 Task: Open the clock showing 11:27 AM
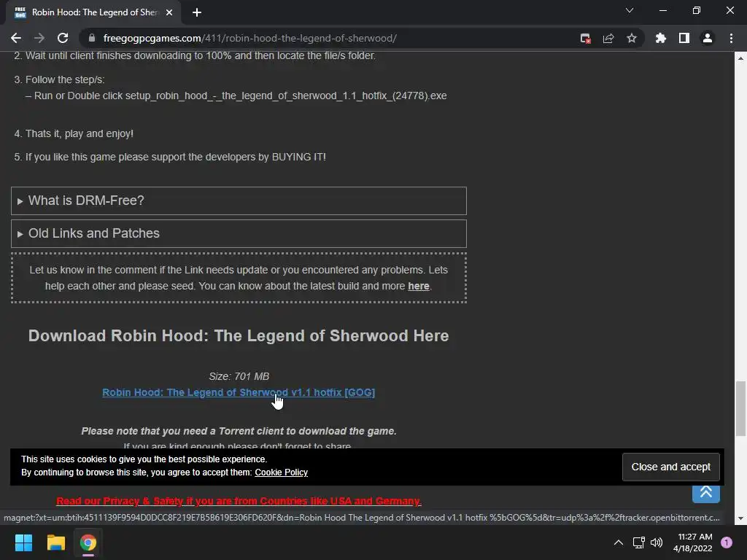pyautogui.click(x=693, y=542)
